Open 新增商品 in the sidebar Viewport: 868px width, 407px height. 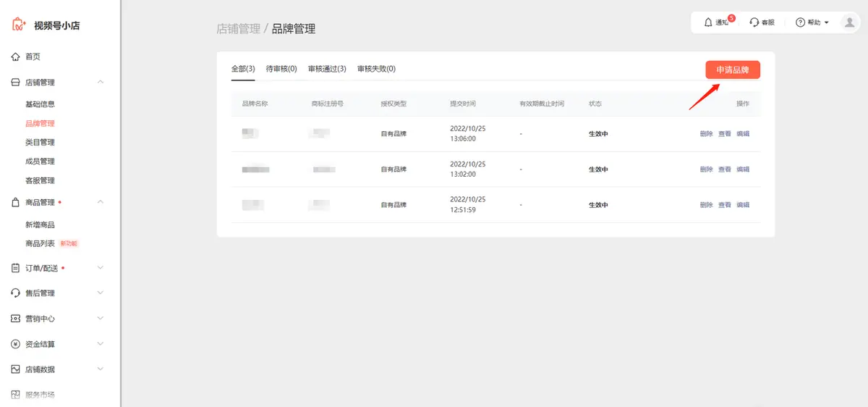point(40,225)
